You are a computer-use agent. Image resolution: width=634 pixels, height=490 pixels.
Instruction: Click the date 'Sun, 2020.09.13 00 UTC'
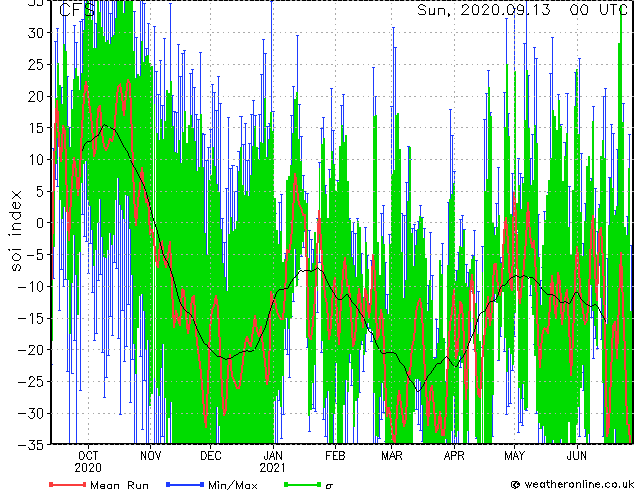522,10
